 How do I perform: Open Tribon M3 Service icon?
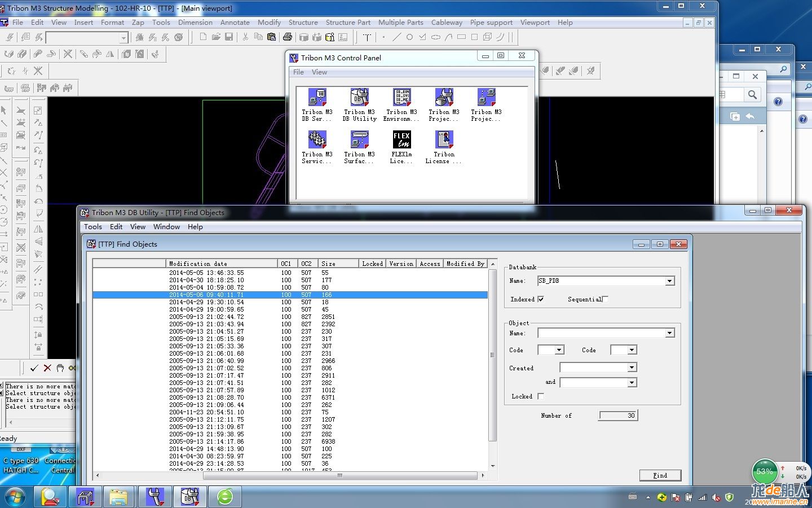pos(317,147)
